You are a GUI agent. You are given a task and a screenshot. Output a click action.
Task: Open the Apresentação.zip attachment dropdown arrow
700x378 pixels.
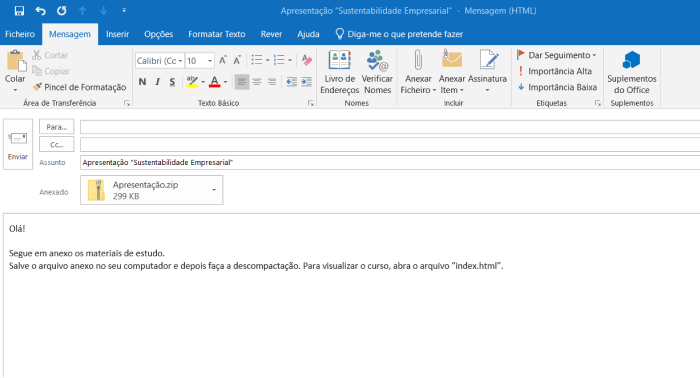214,190
